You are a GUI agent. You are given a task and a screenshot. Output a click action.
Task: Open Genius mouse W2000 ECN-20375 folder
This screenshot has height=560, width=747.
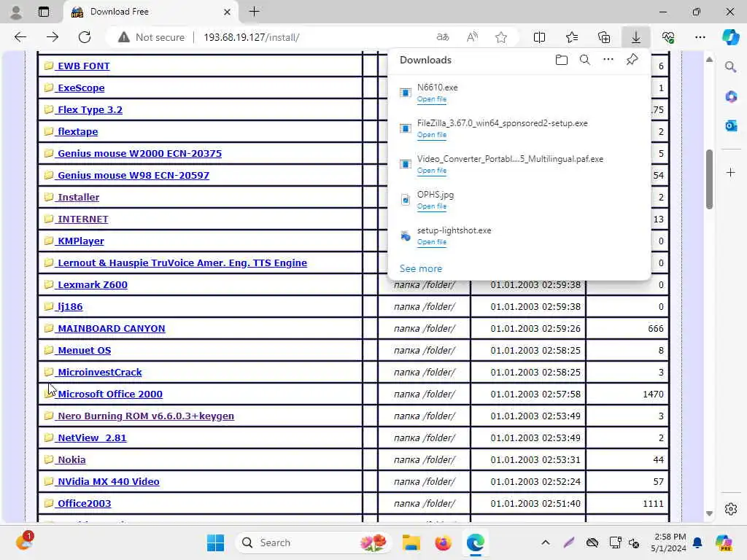click(x=139, y=153)
